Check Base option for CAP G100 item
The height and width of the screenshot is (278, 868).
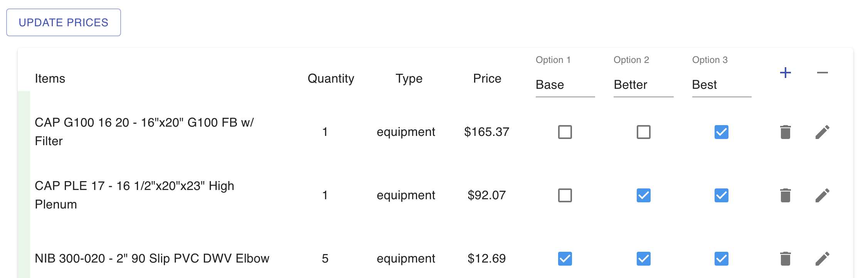coord(565,132)
